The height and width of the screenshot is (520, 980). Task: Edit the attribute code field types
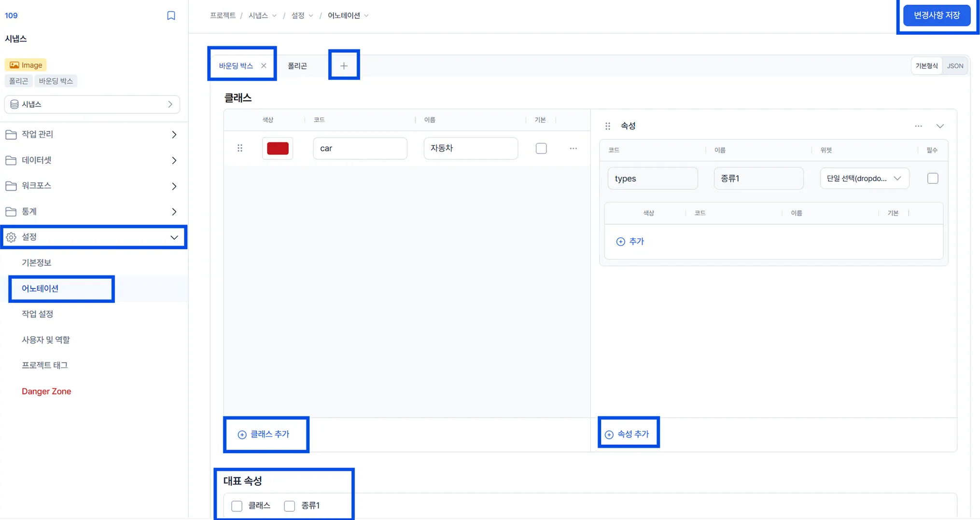[653, 178]
